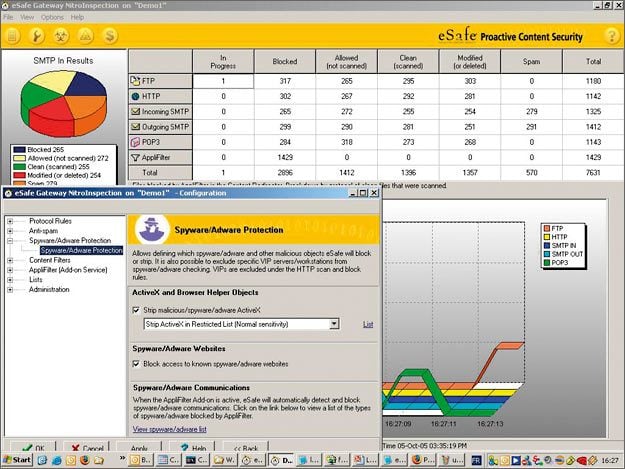The image size is (625, 469).
Task: Uncheck Block access to known spyware/adware websites
Action: [x=138, y=362]
